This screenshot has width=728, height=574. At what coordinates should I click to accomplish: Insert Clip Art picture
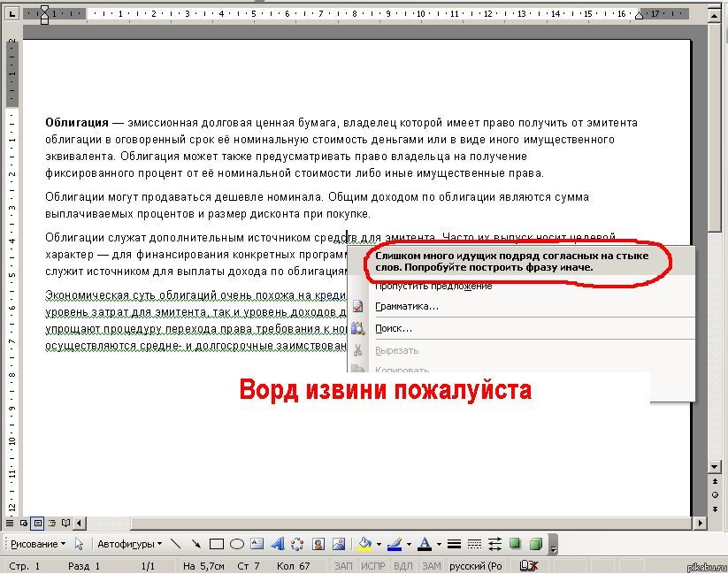[318, 544]
